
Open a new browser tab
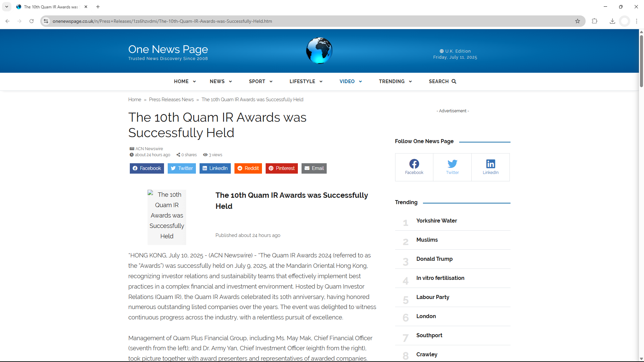(98, 7)
